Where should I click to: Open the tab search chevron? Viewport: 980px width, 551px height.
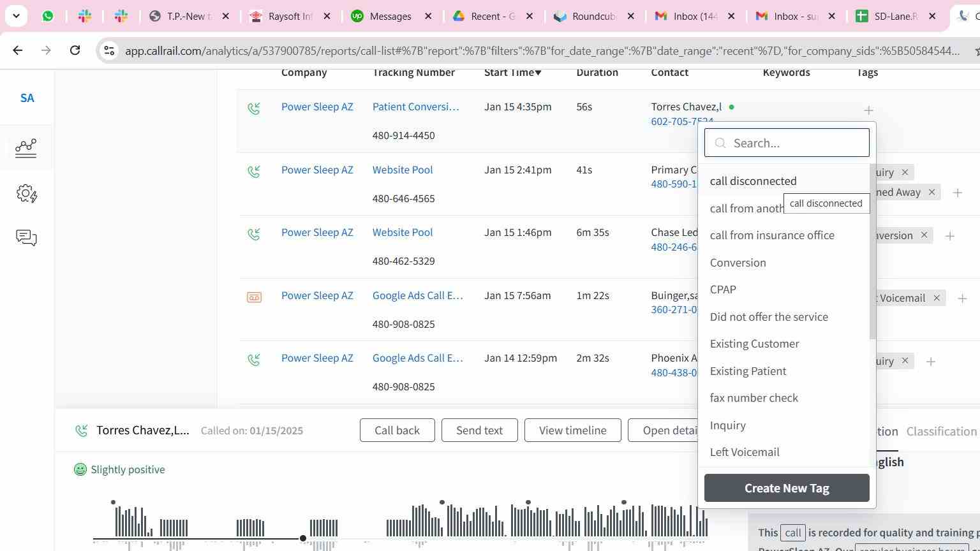coord(16,16)
